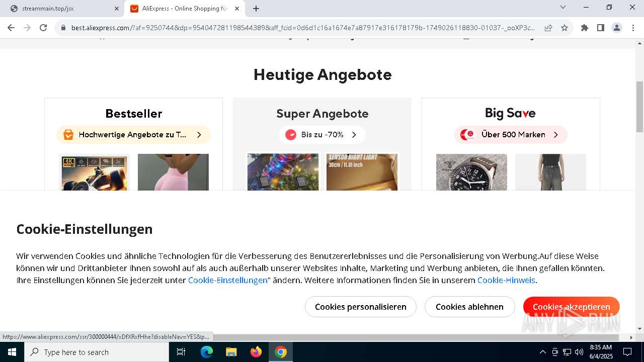Viewport: 644px width, 362px height.
Task: Open the Chrome profile avatar
Action: (617, 28)
